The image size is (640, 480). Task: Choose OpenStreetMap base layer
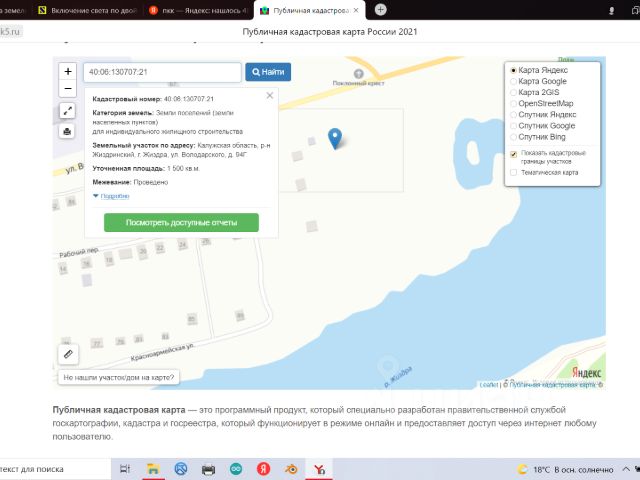tap(514, 104)
